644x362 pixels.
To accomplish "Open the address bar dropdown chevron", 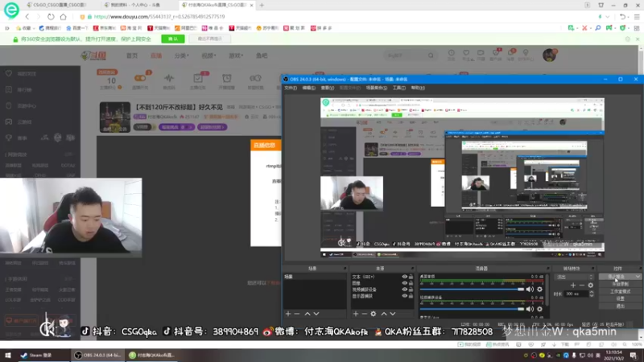I will (608, 17).
